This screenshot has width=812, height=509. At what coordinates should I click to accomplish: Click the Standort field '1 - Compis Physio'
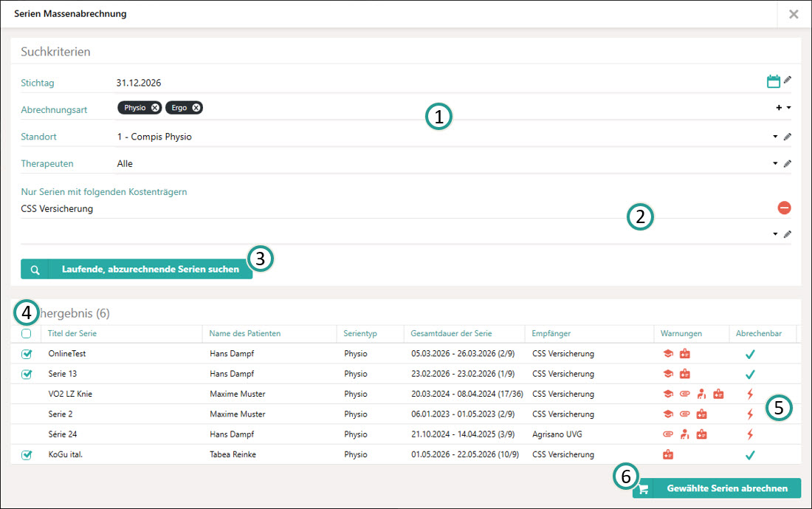click(x=154, y=137)
